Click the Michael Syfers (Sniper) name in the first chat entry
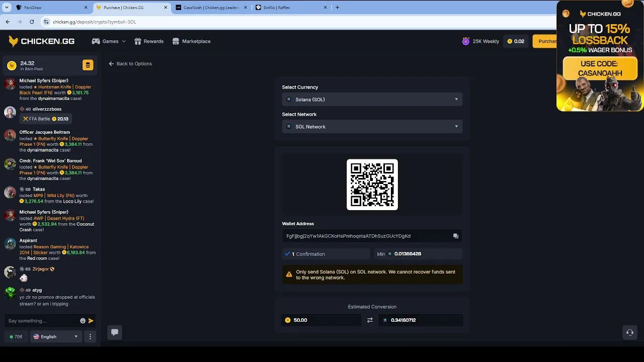The width and height of the screenshot is (644, 362). [44, 81]
